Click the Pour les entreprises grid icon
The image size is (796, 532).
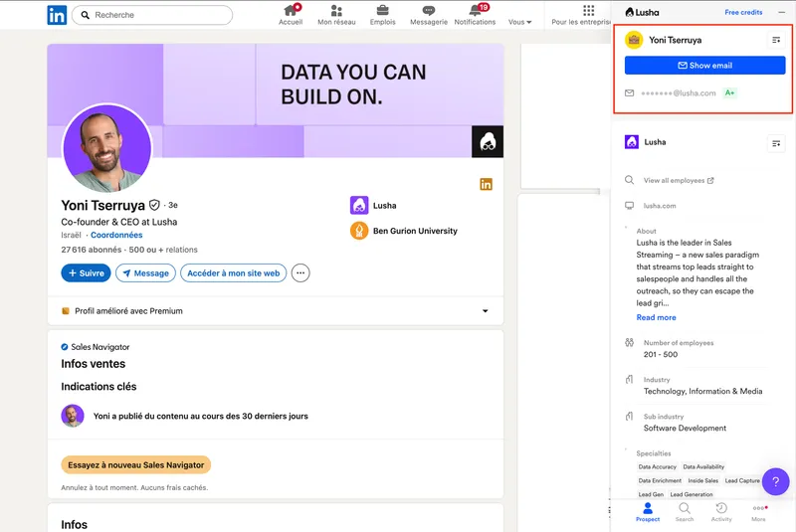pyautogui.click(x=588, y=11)
